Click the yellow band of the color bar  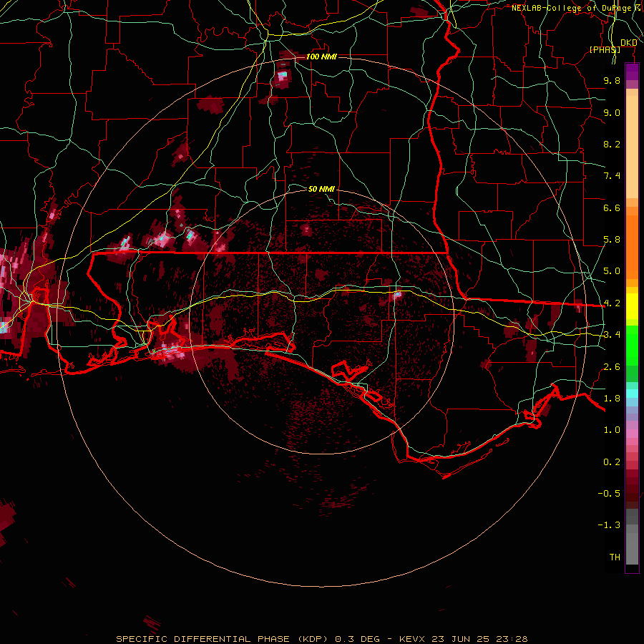(x=632, y=306)
